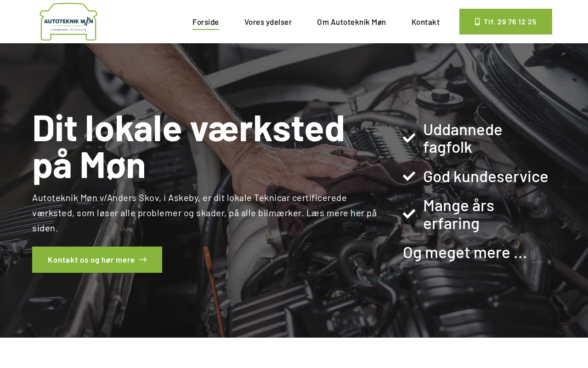Click the intro paragraph about Anders Skov
588x368 pixels.
coord(205,213)
